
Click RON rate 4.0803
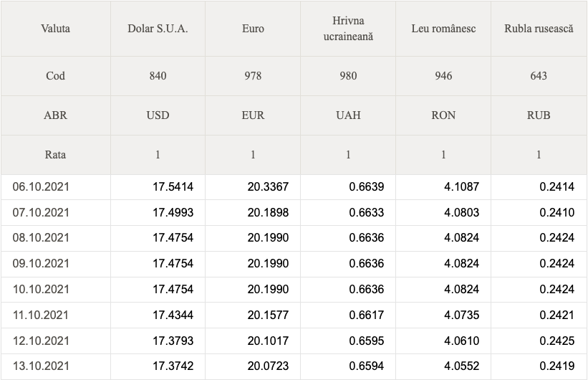[x=462, y=212]
